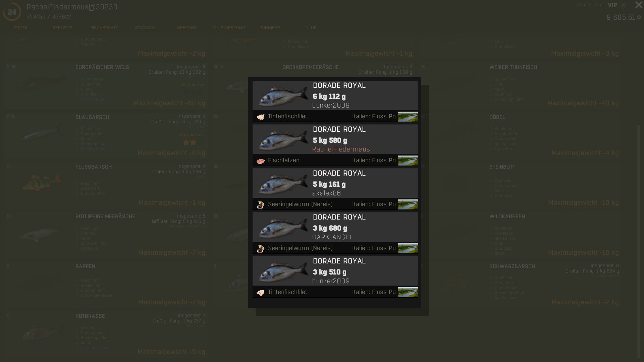The image size is (644, 362).
Task: Click the Fischwertung link under Europäischer Wels
Action: [94, 100]
